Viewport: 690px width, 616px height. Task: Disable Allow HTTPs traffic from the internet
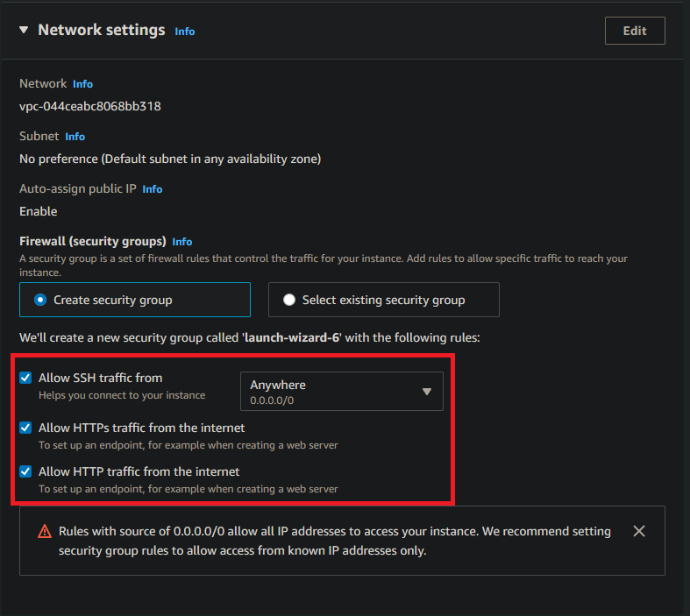25,428
